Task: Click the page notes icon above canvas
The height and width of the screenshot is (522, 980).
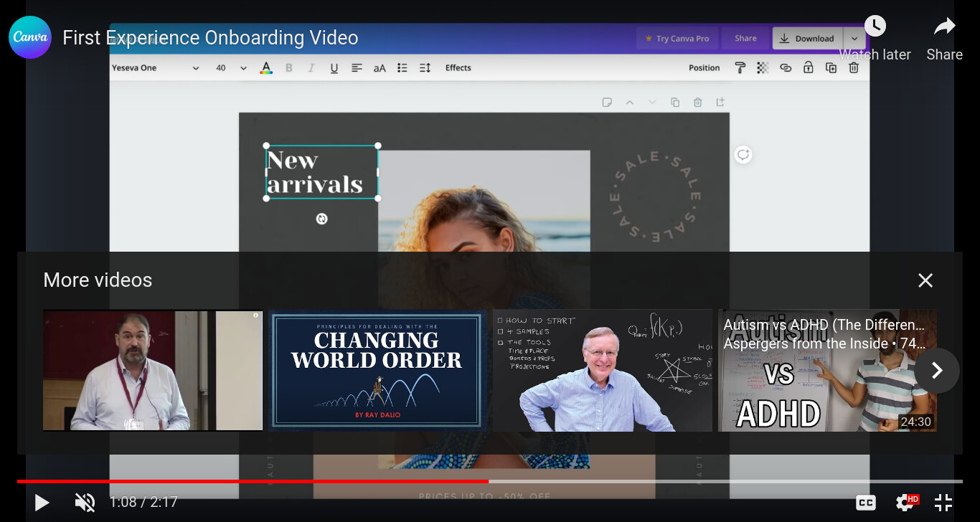Action: tap(607, 103)
